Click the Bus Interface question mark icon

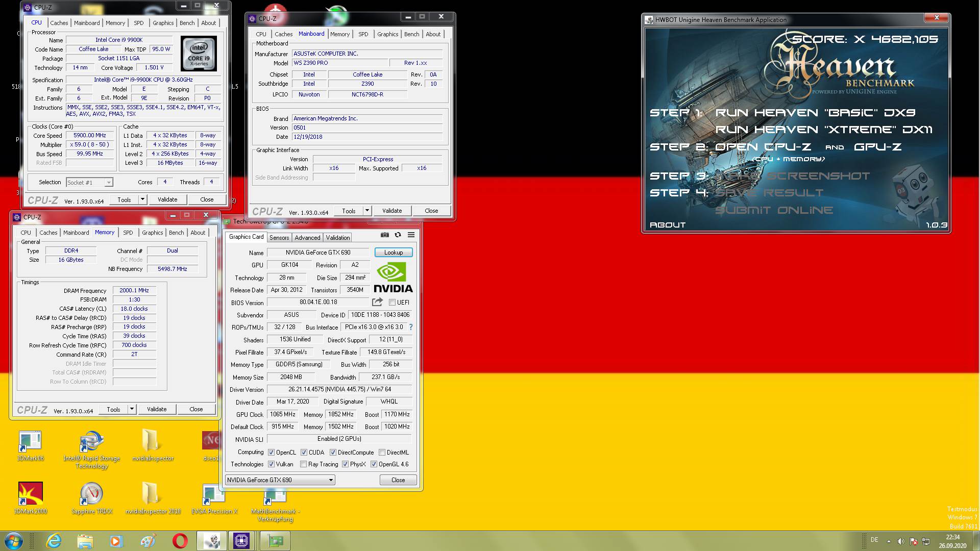coord(410,327)
